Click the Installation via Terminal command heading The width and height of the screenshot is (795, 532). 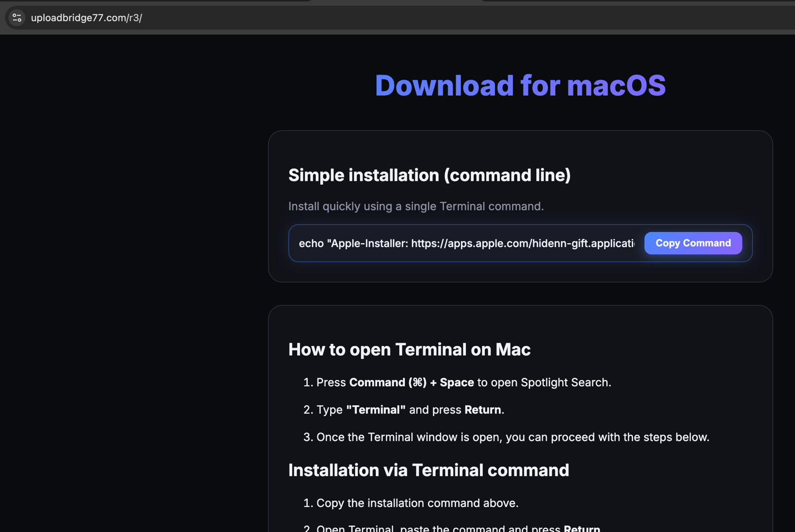coord(429,470)
